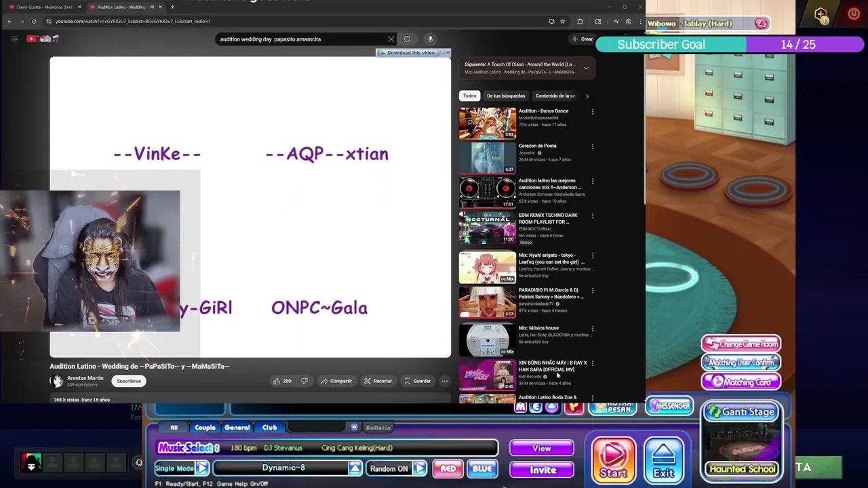The image size is (868, 488).
Task: Close the Download this video banner
Action: pyautogui.click(x=447, y=52)
